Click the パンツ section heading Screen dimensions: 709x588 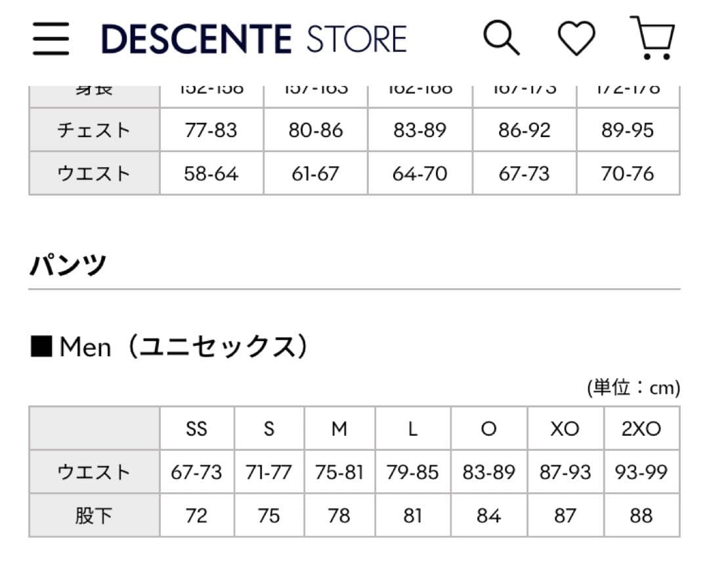[68, 265]
